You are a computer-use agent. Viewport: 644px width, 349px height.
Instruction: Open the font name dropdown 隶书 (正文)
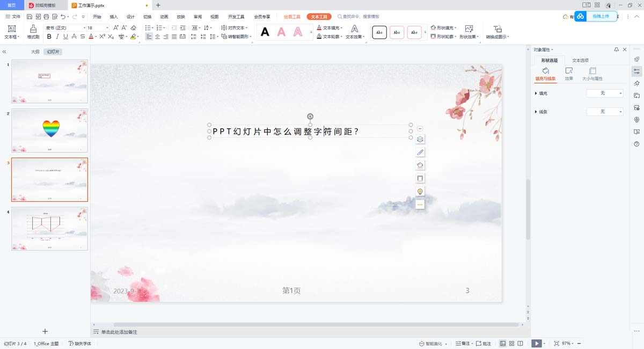click(65, 27)
